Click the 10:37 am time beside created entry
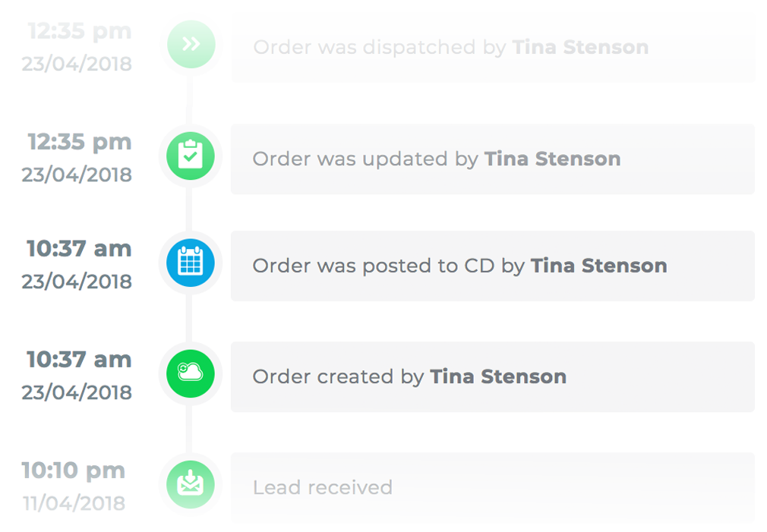Screen dimensions: 767x532 (79, 360)
